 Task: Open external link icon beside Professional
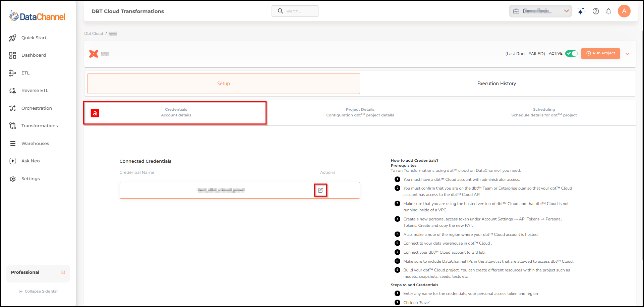pyautogui.click(x=63, y=272)
